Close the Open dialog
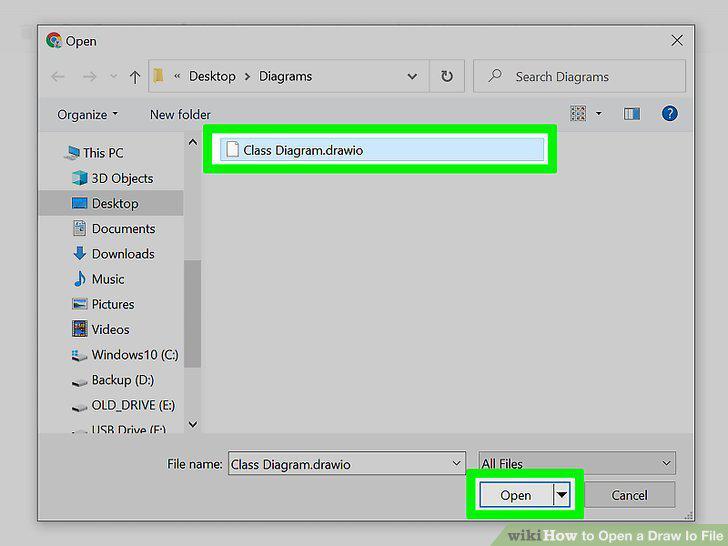Viewport: 728px width, 546px height. 676,41
